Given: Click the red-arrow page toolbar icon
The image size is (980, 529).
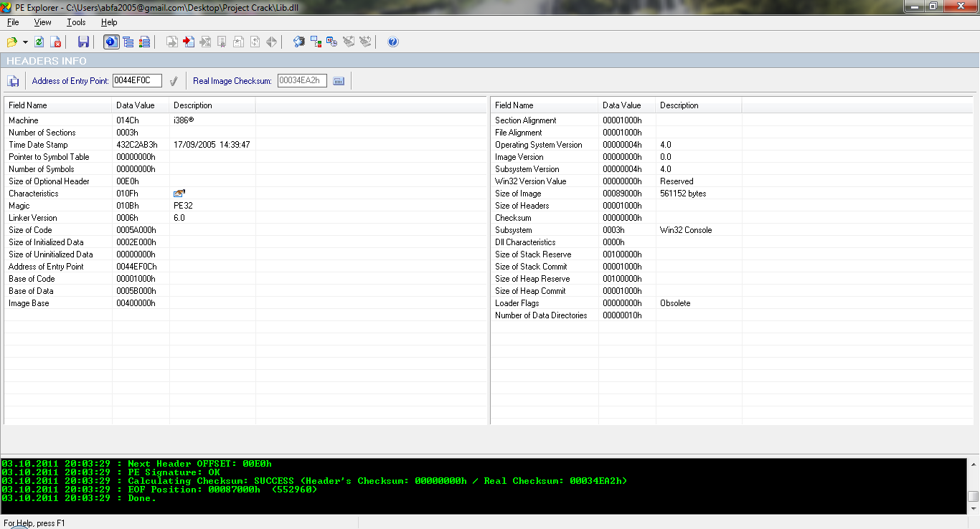Looking at the screenshot, I should (189, 42).
